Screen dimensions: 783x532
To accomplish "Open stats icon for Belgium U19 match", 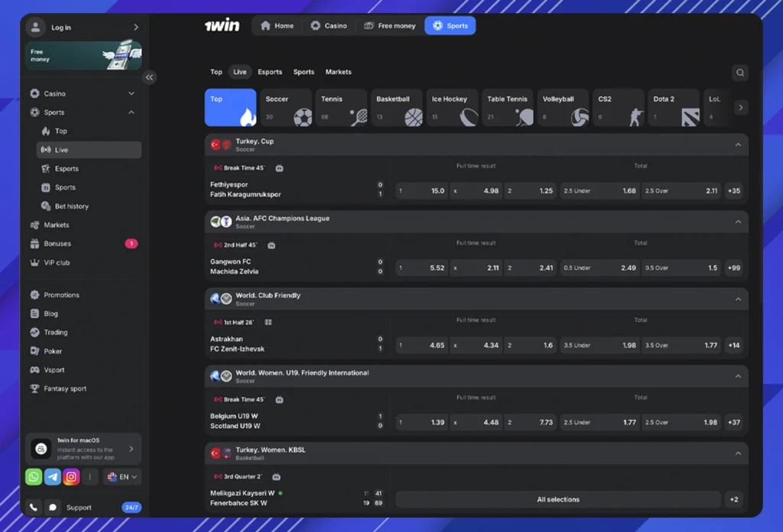I will pos(280,399).
